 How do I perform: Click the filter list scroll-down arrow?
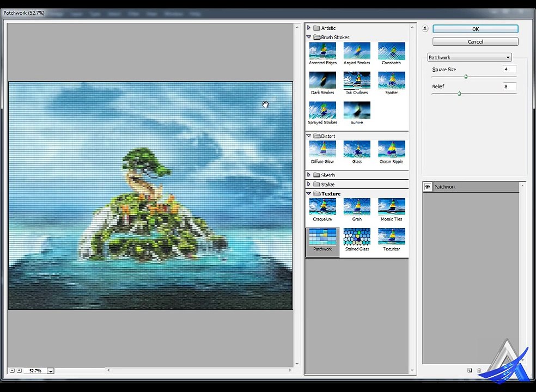click(x=412, y=370)
